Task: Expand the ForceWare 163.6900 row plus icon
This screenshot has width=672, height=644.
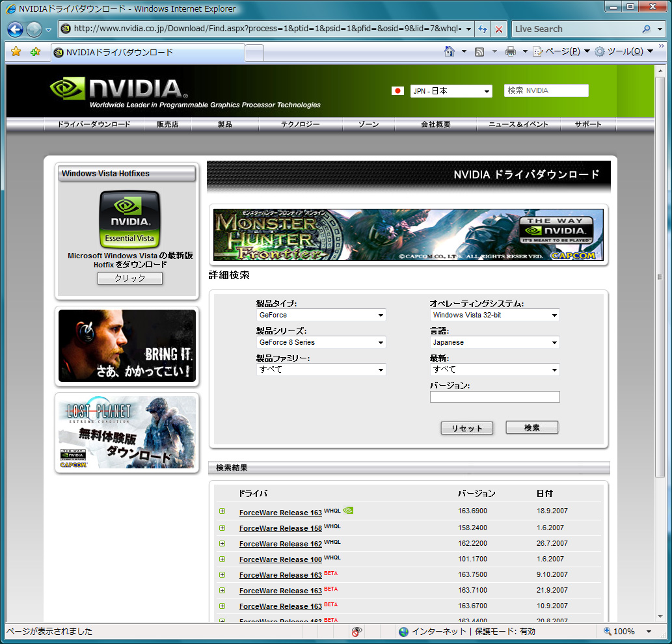Action: [x=222, y=511]
